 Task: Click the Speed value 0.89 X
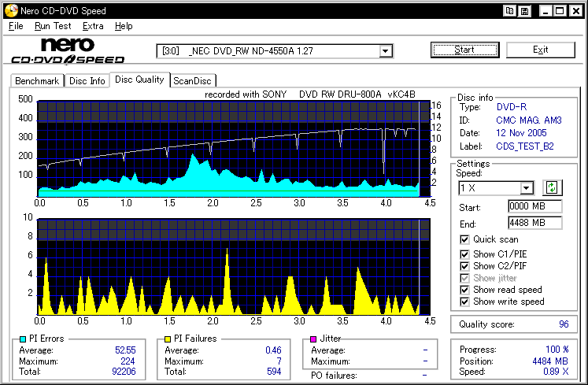[556, 372]
